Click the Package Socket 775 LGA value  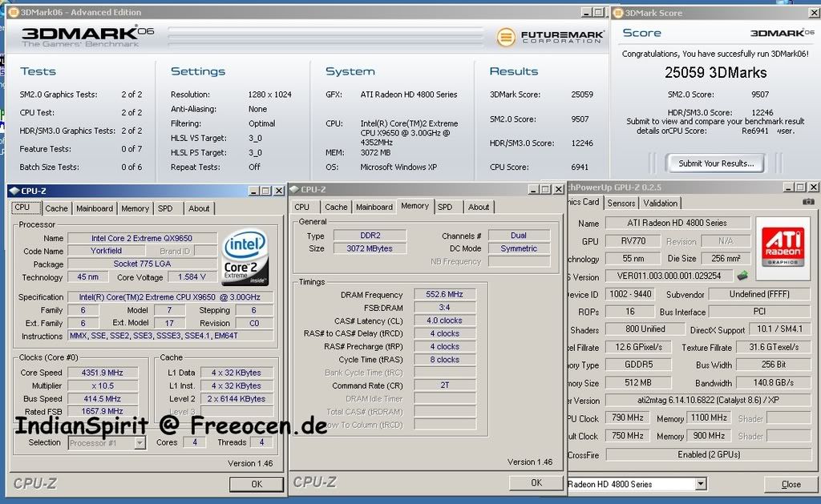142,264
